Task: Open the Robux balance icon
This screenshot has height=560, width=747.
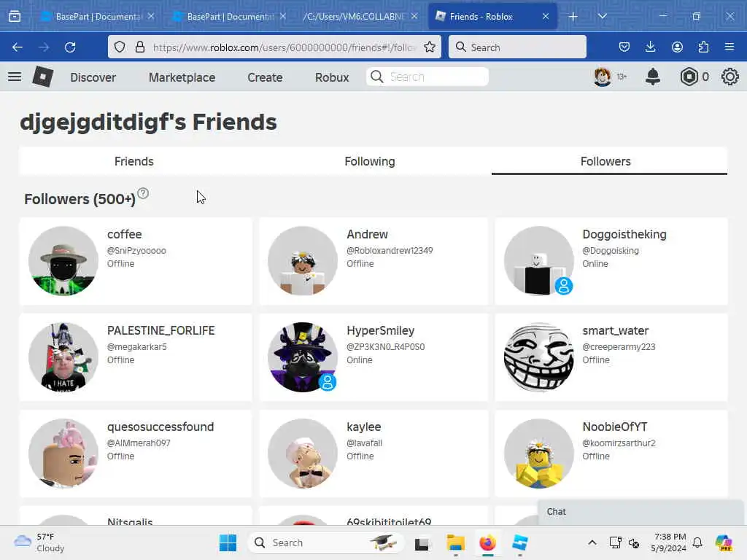Action: coord(689,77)
